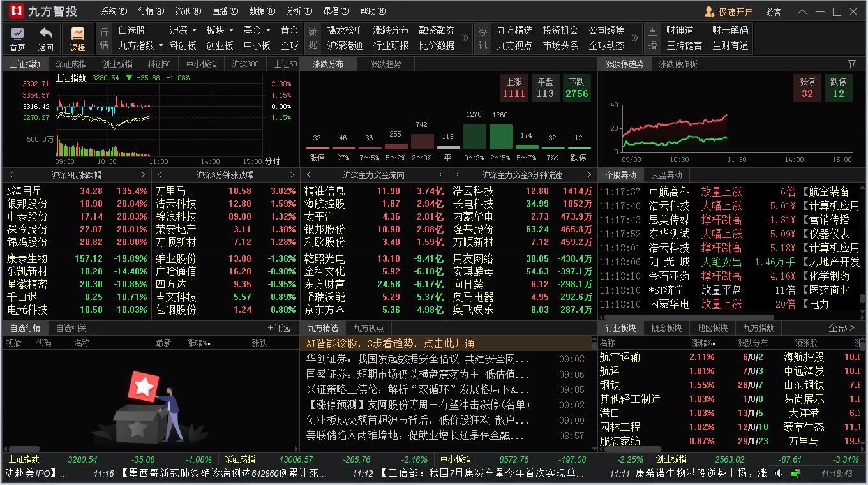Open the 自选股 toolbar button
The image size is (868, 485).
tap(131, 30)
